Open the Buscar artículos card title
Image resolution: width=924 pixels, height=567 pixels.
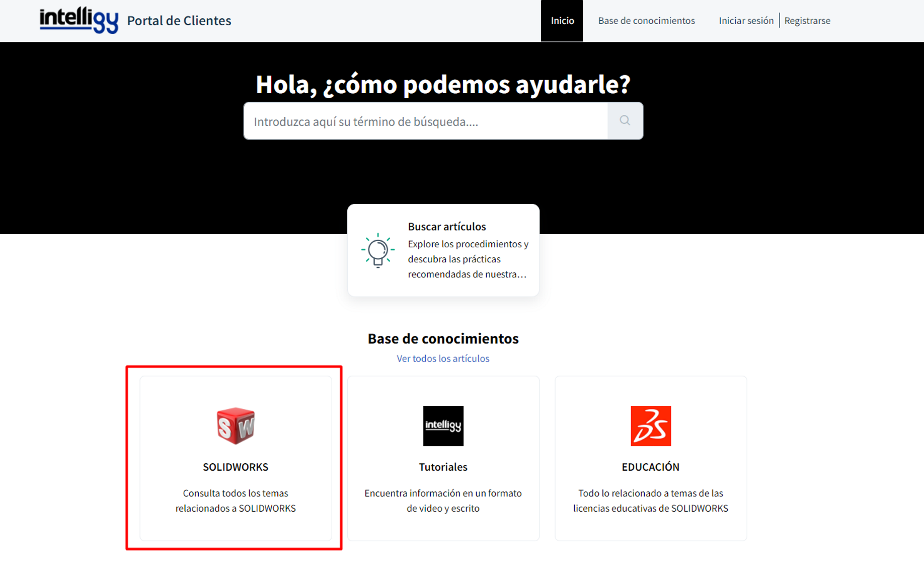pos(447,227)
